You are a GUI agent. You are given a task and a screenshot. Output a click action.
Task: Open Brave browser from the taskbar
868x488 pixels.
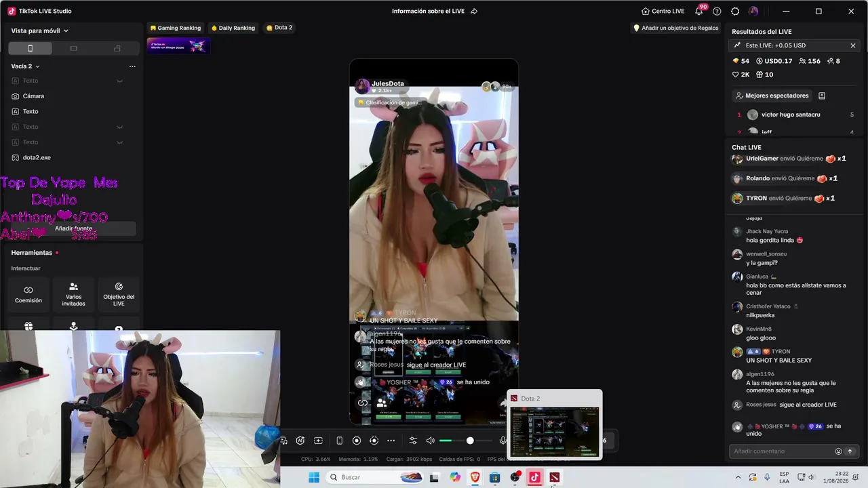[x=475, y=477]
